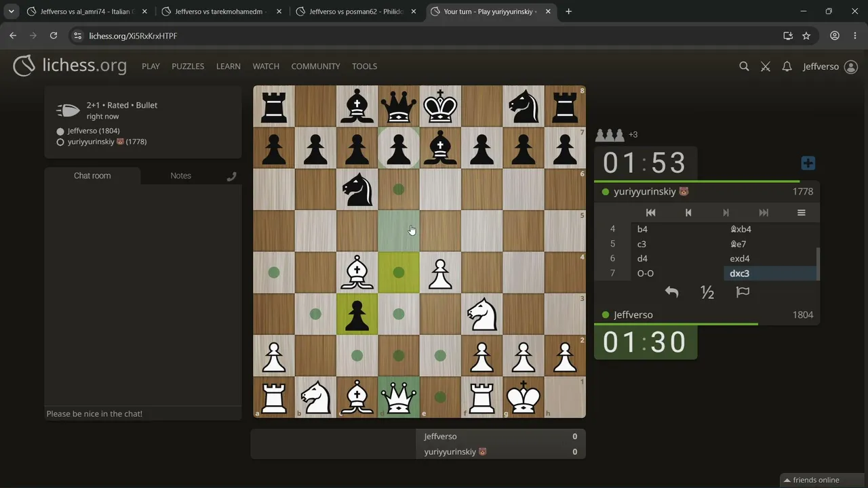Click the chat message input field
This screenshot has height=488, width=868.
pos(143,413)
